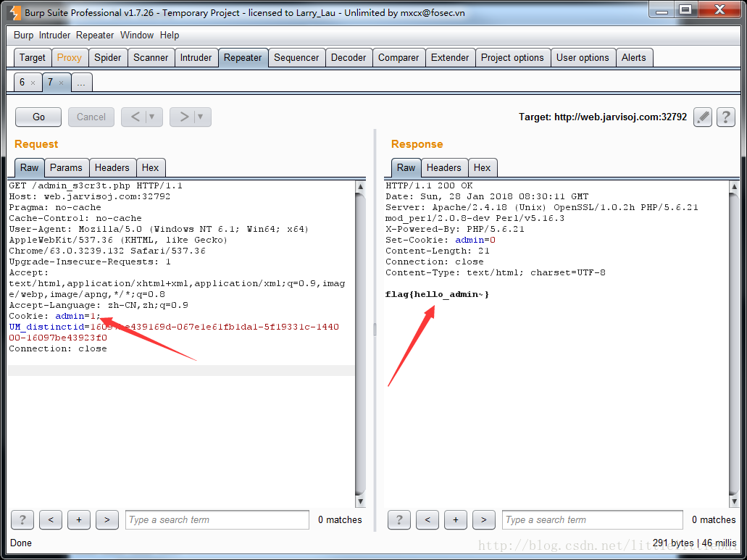Click the 'HTTP/1.1 200 OK' status line

pyautogui.click(x=429, y=185)
